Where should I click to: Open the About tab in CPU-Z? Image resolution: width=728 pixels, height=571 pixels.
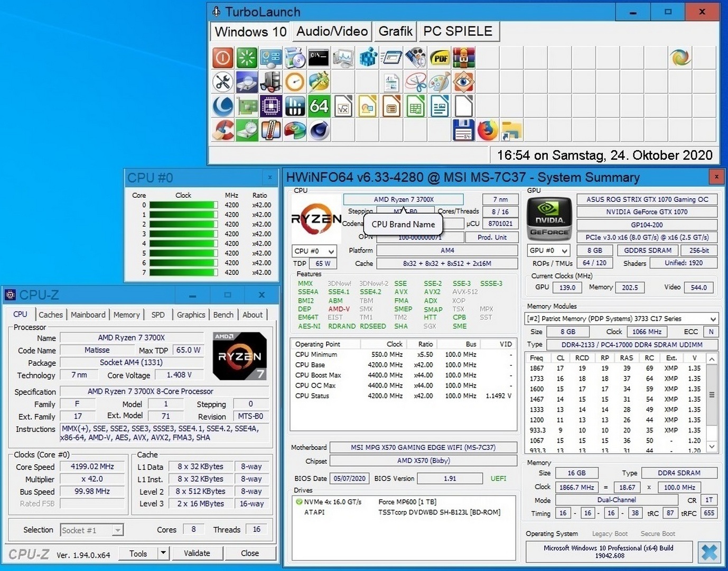click(x=253, y=315)
